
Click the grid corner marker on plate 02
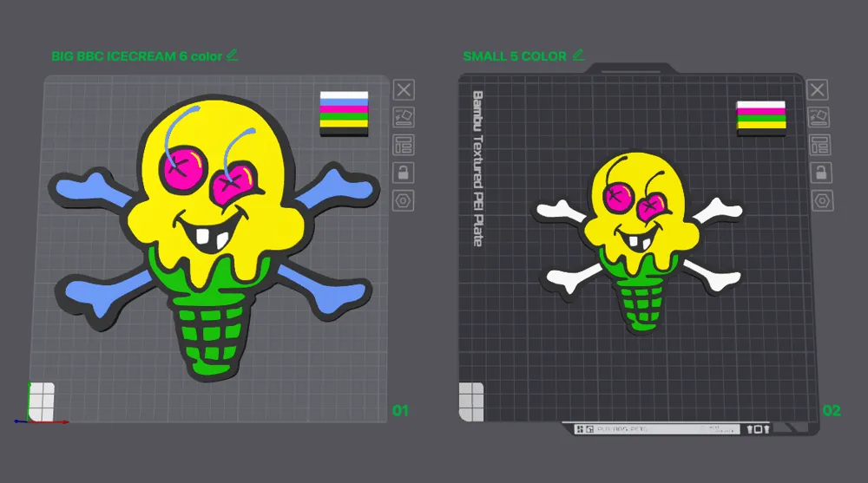coord(471,401)
